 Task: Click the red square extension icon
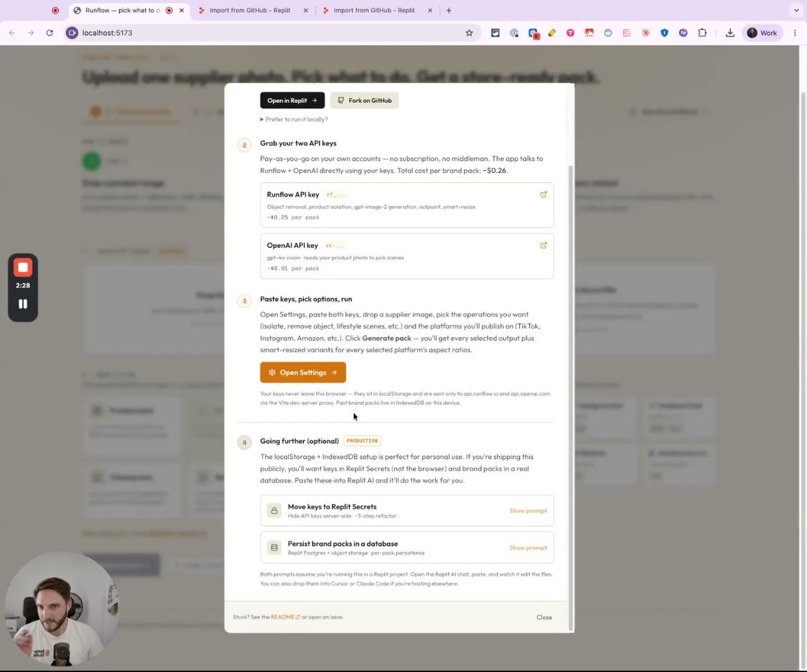pyautogui.click(x=589, y=33)
